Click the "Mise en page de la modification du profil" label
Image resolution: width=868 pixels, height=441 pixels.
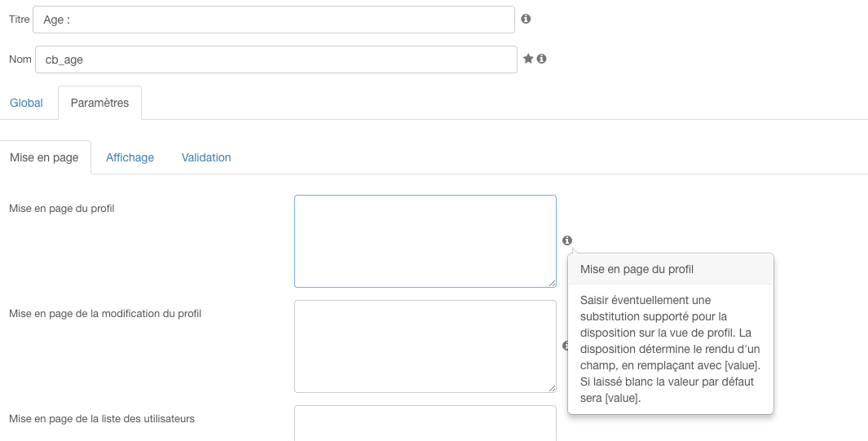(x=105, y=313)
